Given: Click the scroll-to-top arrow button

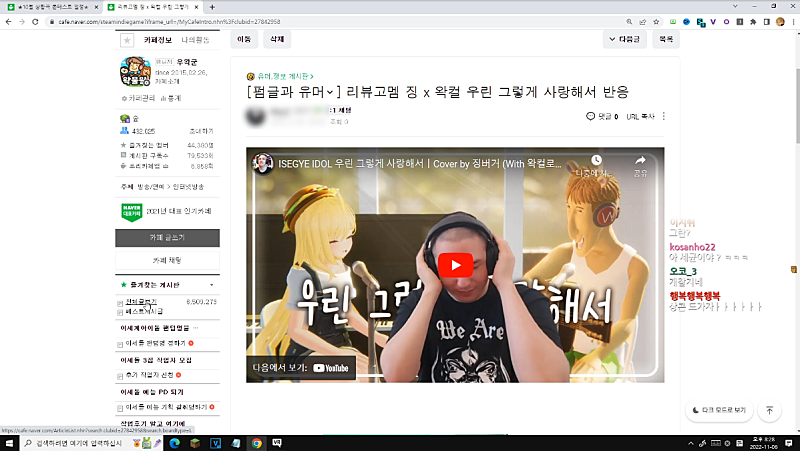Looking at the screenshot, I should pyautogui.click(x=768, y=410).
